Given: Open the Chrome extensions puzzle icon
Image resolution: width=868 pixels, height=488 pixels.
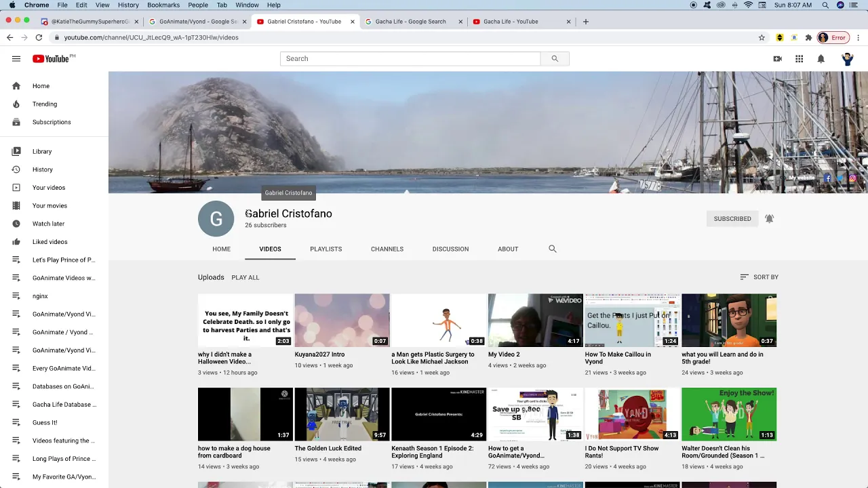Looking at the screenshot, I should tap(808, 38).
